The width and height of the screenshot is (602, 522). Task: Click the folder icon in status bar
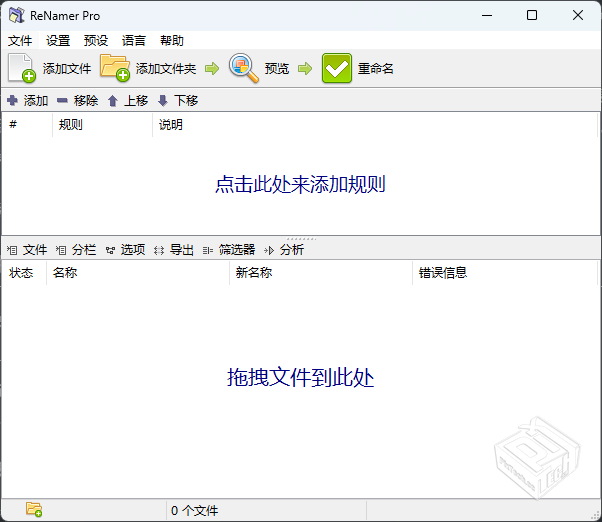click(34, 509)
